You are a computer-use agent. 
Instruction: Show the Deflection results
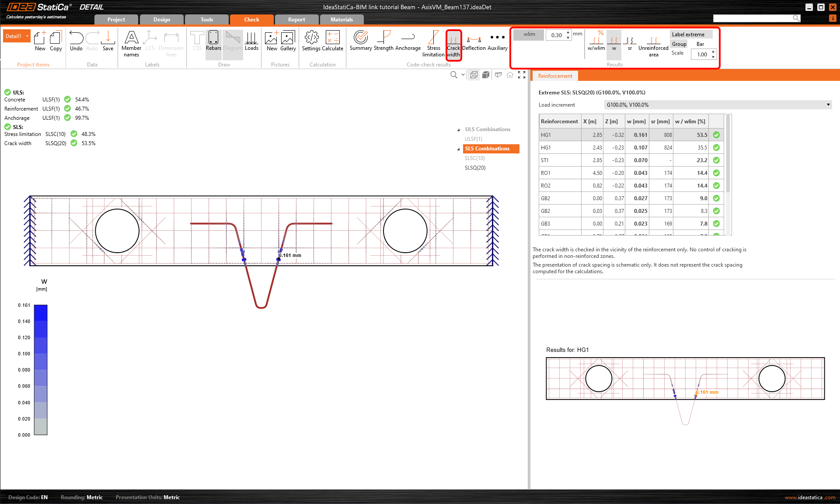(474, 42)
